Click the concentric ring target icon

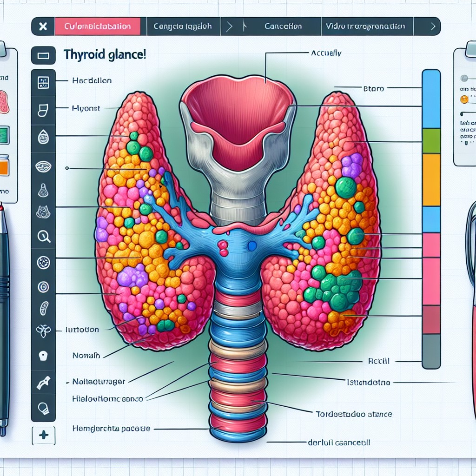coord(43,286)
